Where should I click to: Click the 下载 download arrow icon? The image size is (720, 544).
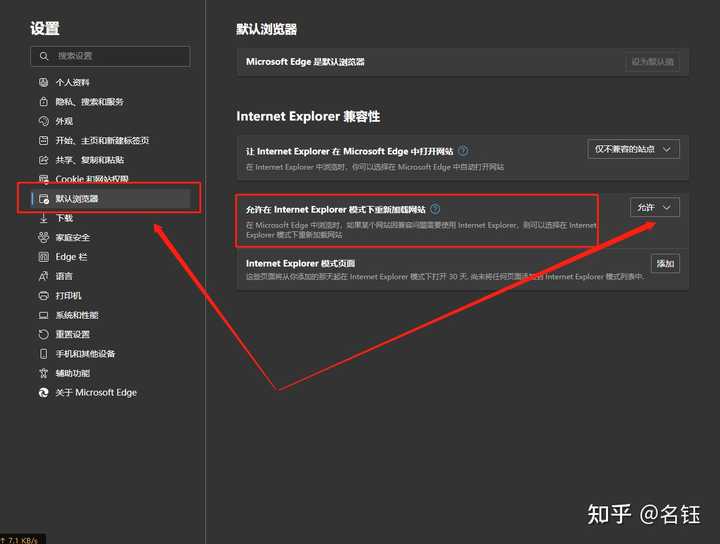pos(43,218)
